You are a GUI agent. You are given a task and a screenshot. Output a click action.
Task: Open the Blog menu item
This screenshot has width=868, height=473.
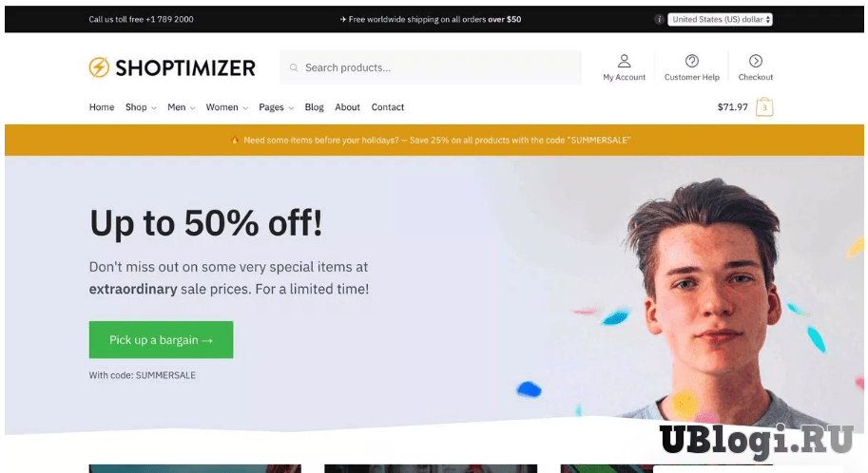click(314, 107)
